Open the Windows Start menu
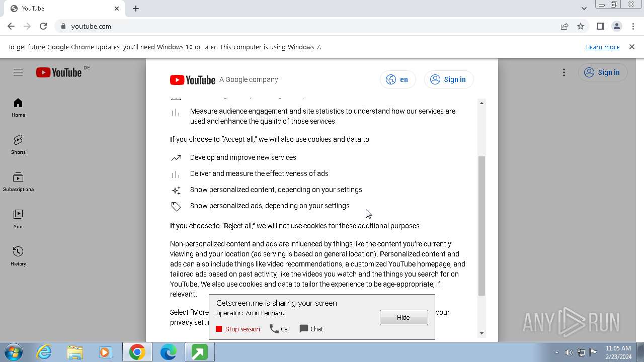Viewport: 644px width, 362px height. pyautogui.click(x=13, y=352)
